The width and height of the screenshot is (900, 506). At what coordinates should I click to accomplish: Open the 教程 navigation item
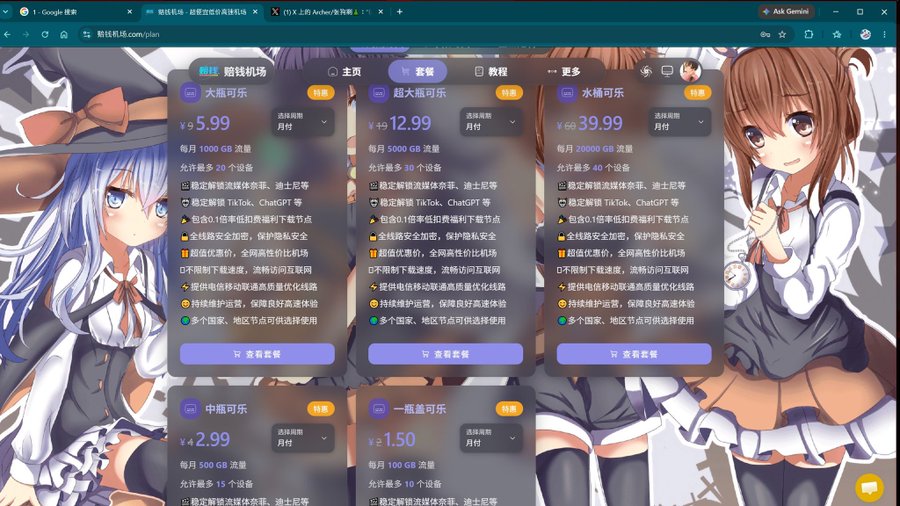491,72
